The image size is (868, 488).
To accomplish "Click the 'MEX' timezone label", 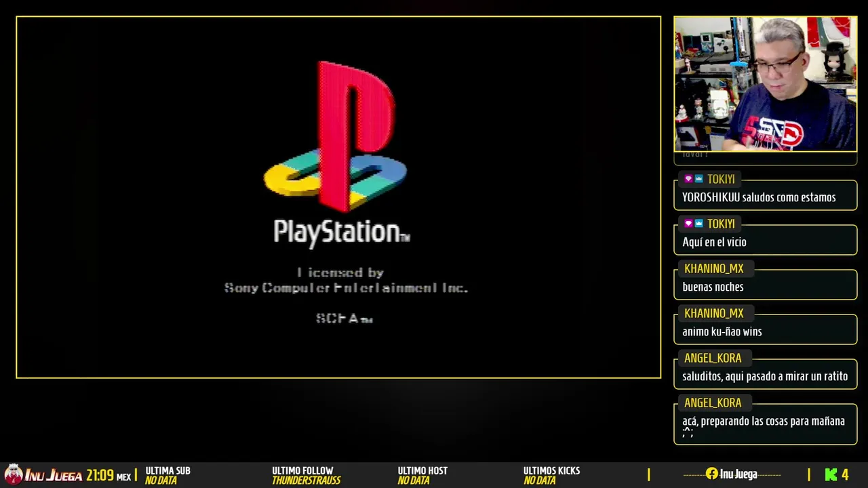I will tap(123, 477).
